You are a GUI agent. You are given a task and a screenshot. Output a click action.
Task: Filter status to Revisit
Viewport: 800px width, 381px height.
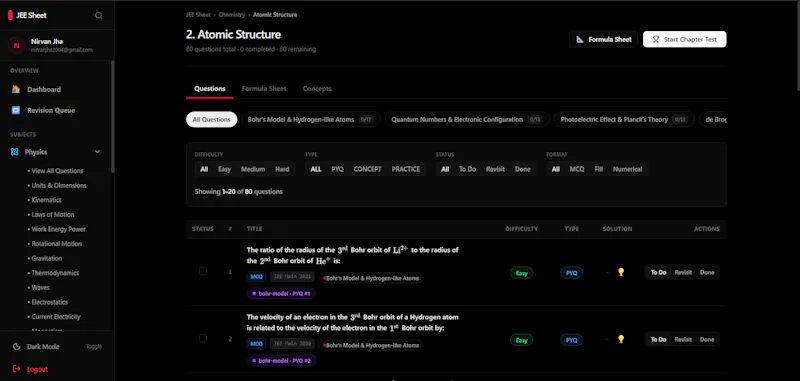[x=495, y=169]
